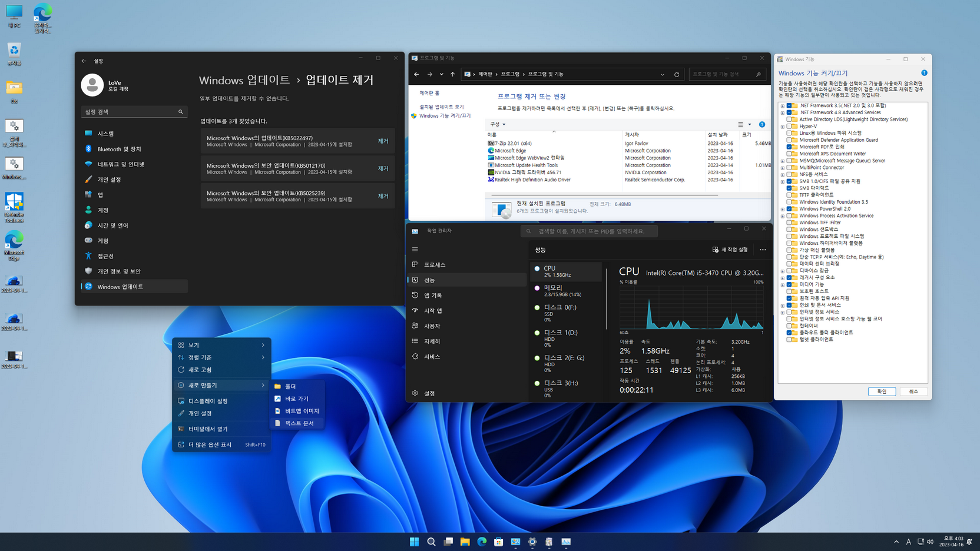Image resolution: width=980 pixels, height=551 pixels.
Task: Click the volume icon in system tray
Action: [x=930, y=542]
